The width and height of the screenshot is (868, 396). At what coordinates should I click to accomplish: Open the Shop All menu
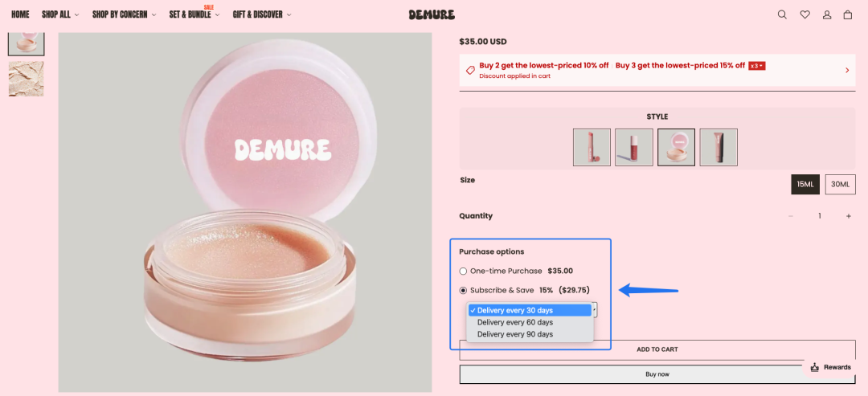(x=60, y=15)
